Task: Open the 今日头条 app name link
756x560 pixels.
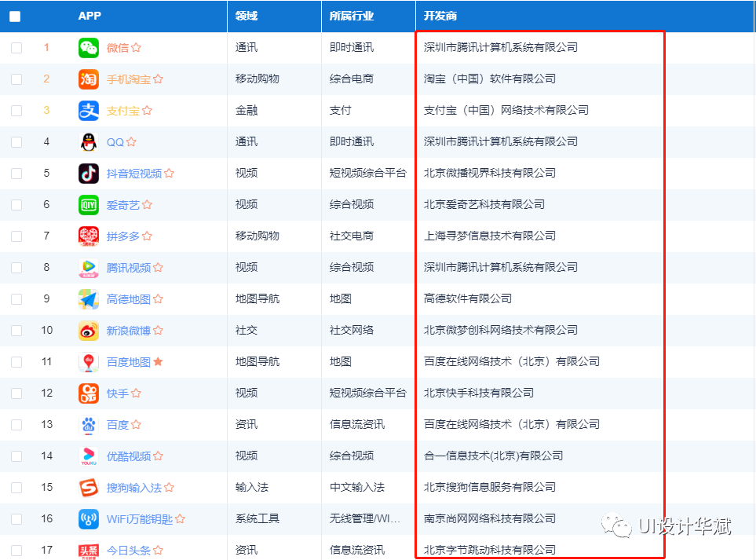Action: point(129,551)
